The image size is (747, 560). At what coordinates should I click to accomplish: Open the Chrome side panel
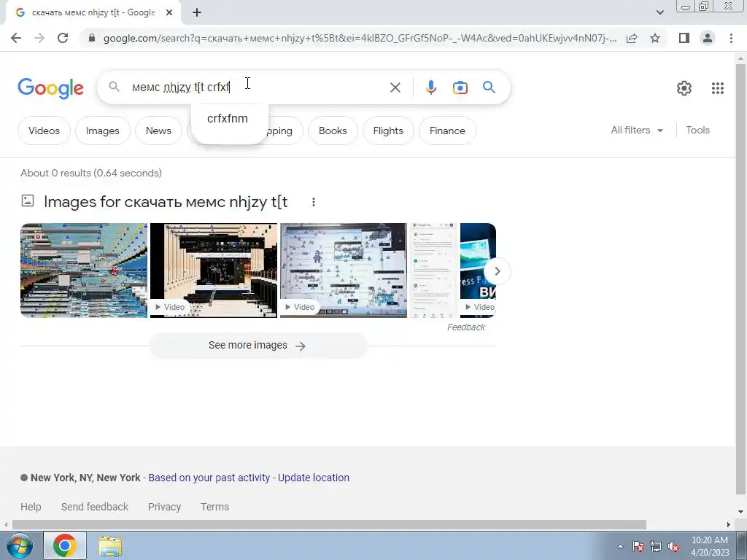coord(684,38)
